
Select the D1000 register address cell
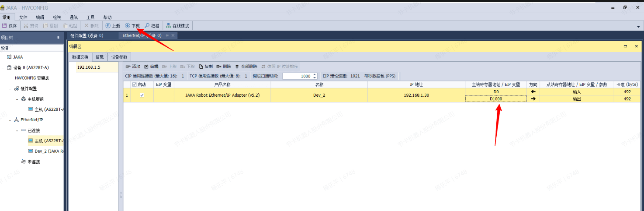(495, 99)
